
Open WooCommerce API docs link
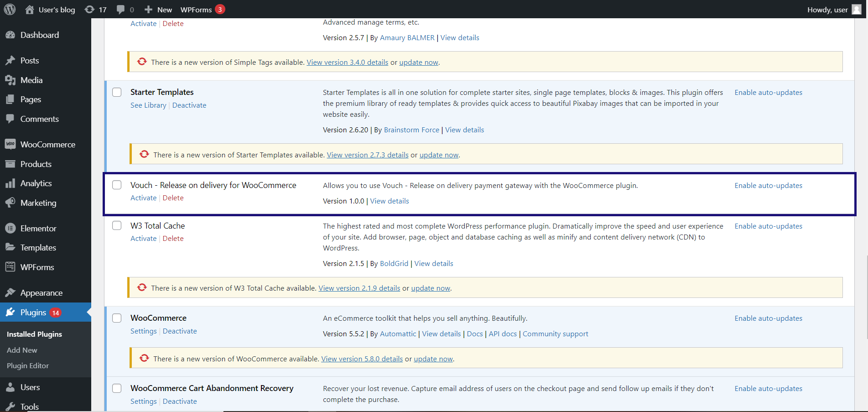pos(503,334)
